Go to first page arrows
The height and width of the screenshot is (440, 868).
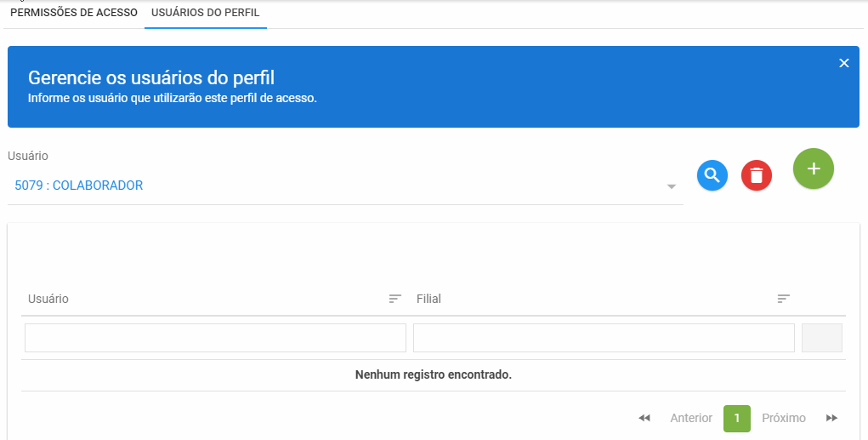(644, 418)
